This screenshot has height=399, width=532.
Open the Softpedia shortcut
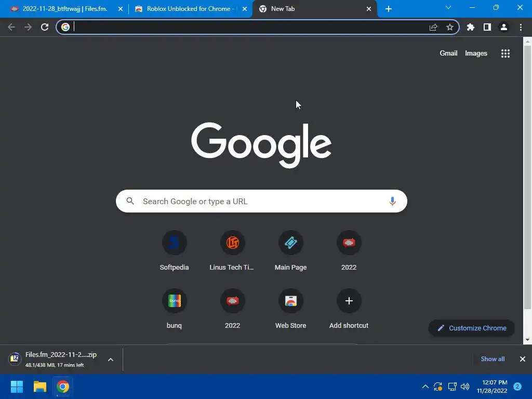tap(175, 250)
